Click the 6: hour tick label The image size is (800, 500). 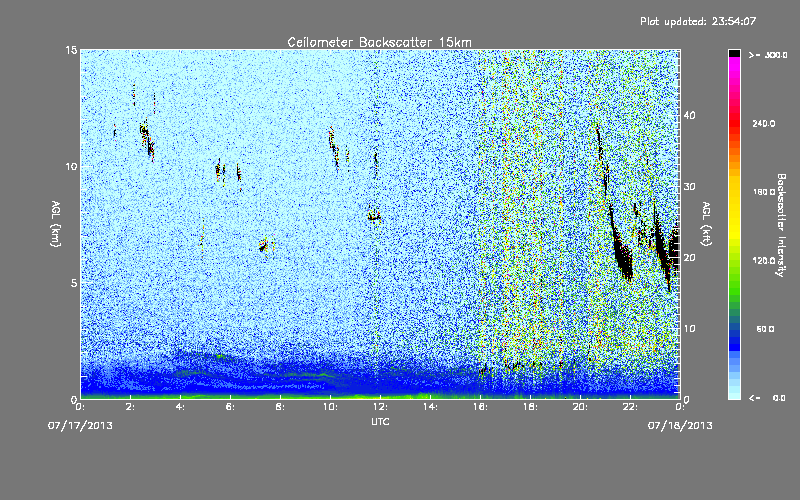coord(230,407)
